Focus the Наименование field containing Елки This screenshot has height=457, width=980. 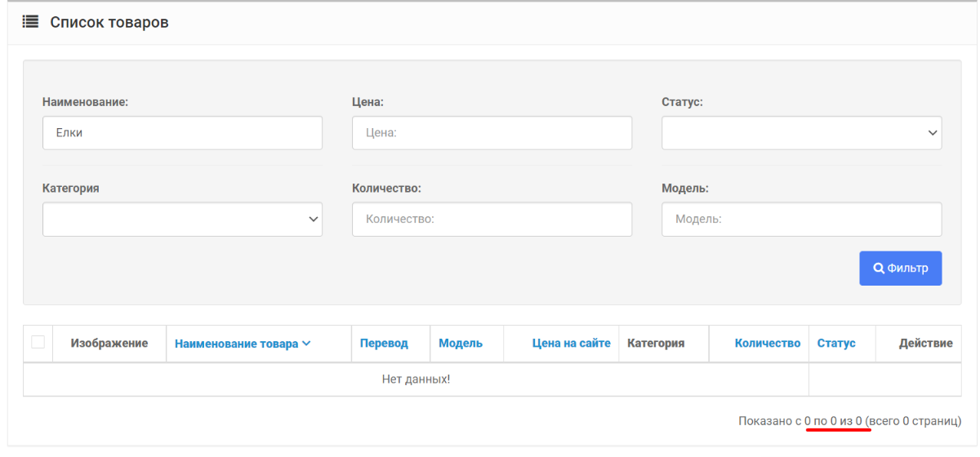(x=182, y=133)
